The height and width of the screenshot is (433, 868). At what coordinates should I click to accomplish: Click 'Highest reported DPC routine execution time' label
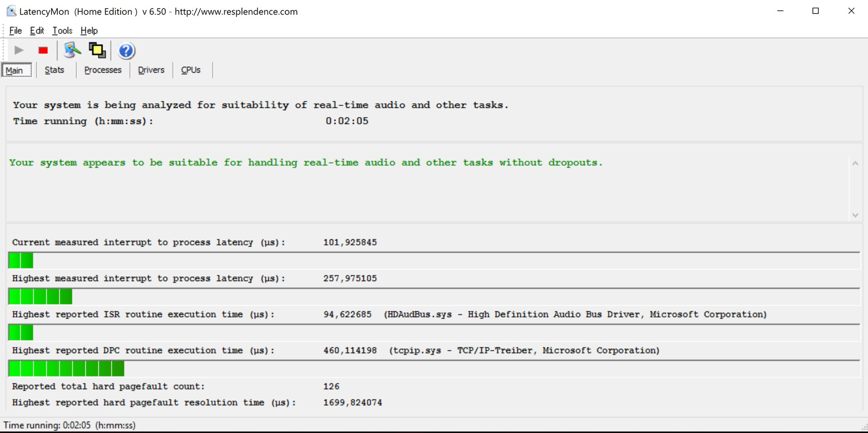pyautogui.click(x=143, y=351)
